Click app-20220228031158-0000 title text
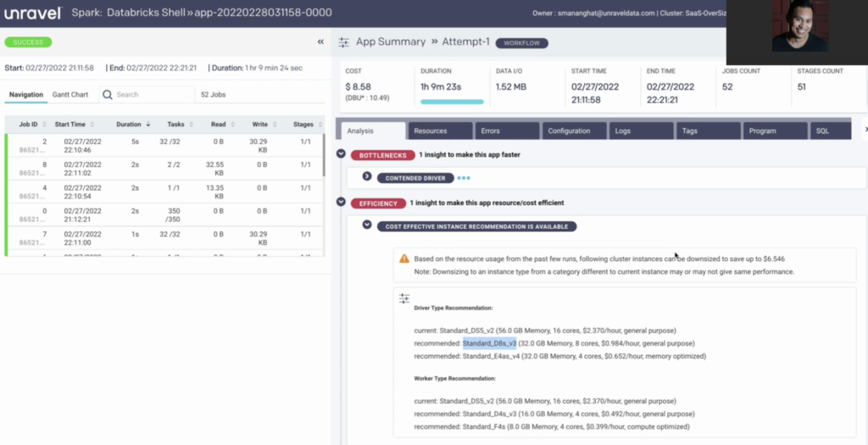Image resolution: width=868 pixels, height=445 pixels. 263,13
